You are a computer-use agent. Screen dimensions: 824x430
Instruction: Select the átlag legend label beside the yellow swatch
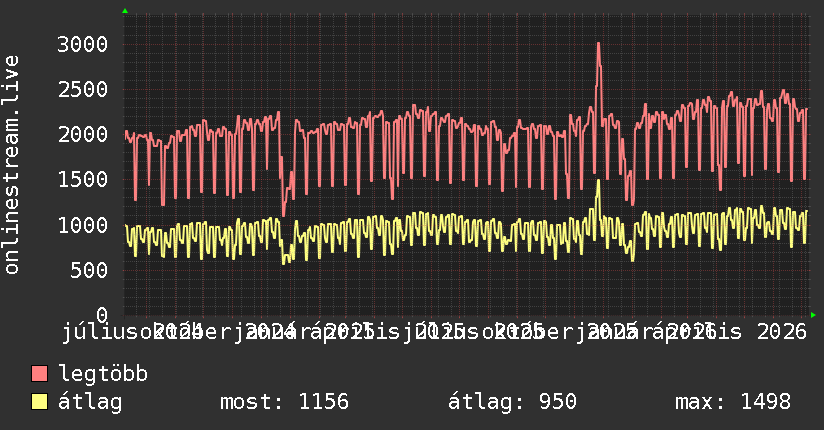tap(90, 402)
